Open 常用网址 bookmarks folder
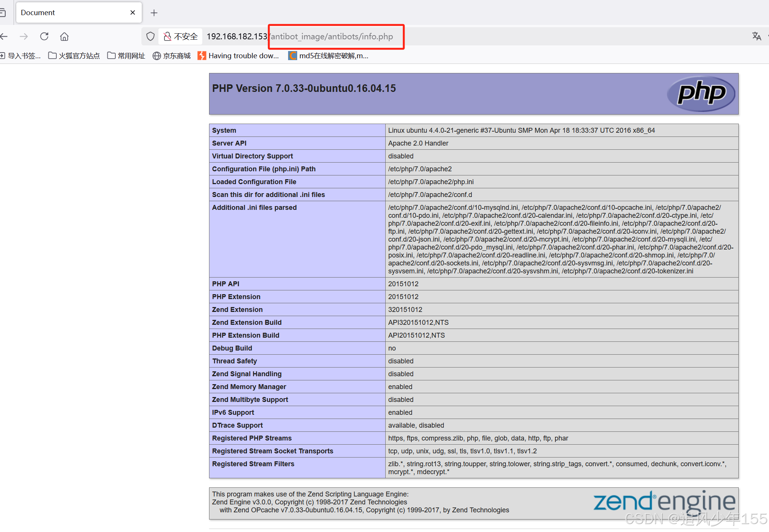 (126, 56)
